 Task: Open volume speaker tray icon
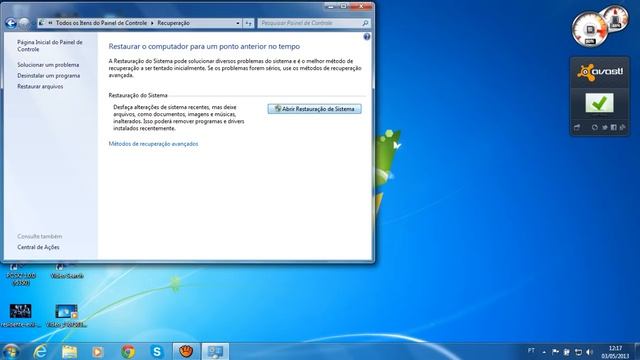(589, 352)
